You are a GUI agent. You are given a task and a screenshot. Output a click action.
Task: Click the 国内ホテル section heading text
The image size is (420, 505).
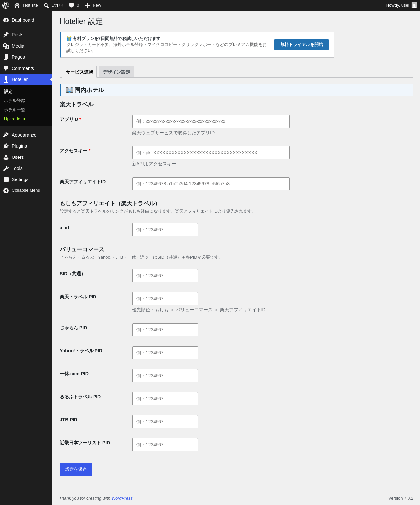pyautogui.click(x=89, y=90)
